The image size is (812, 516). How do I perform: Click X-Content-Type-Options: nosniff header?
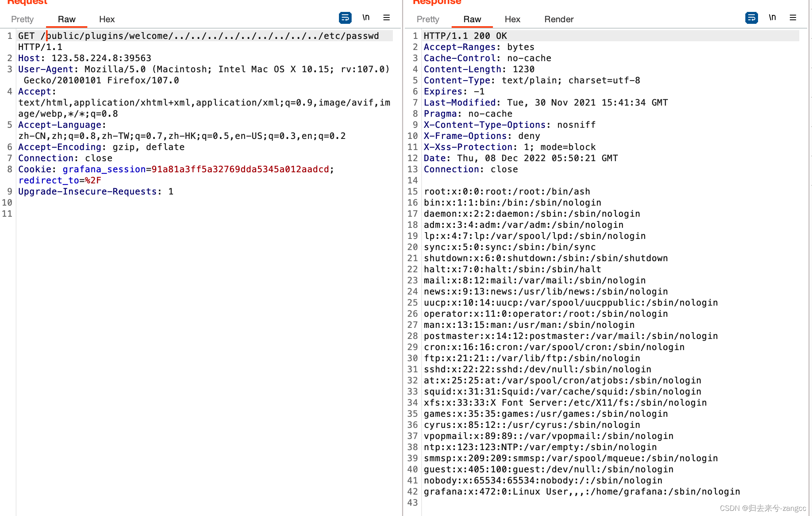point(510,125)
